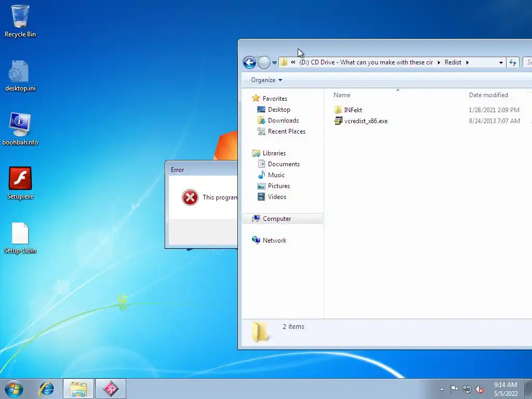Image resolution: width=532 pixels, height=399 pixels.
Task: Open the Music library
Action: 276,175
